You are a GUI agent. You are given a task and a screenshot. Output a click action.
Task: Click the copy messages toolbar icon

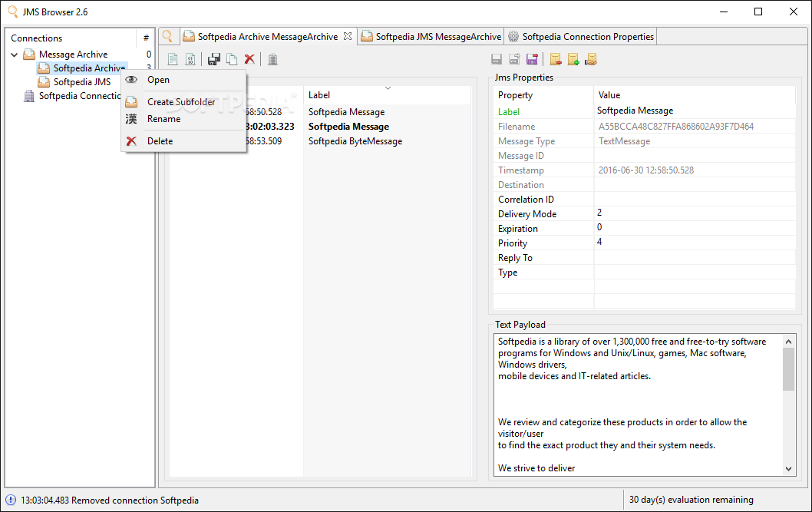click(232, 60)
